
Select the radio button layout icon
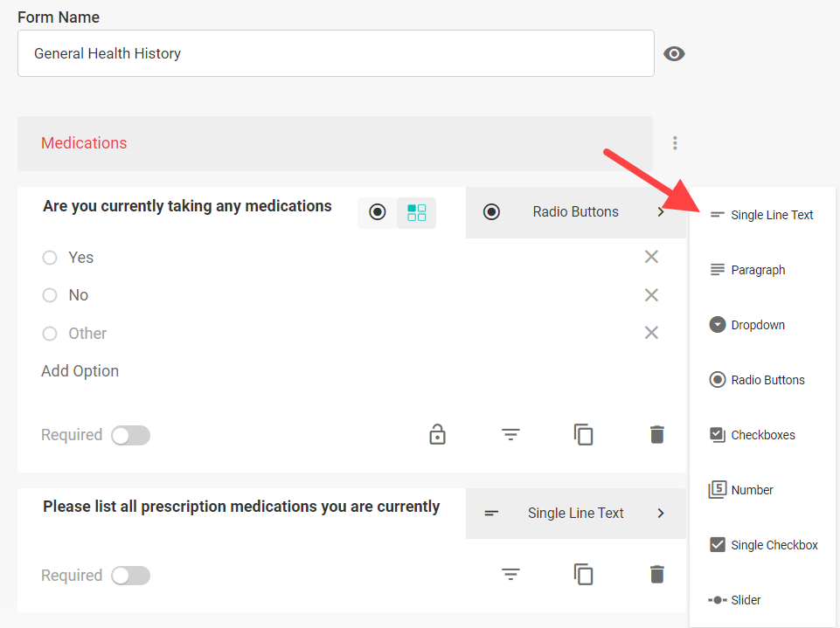377,212
